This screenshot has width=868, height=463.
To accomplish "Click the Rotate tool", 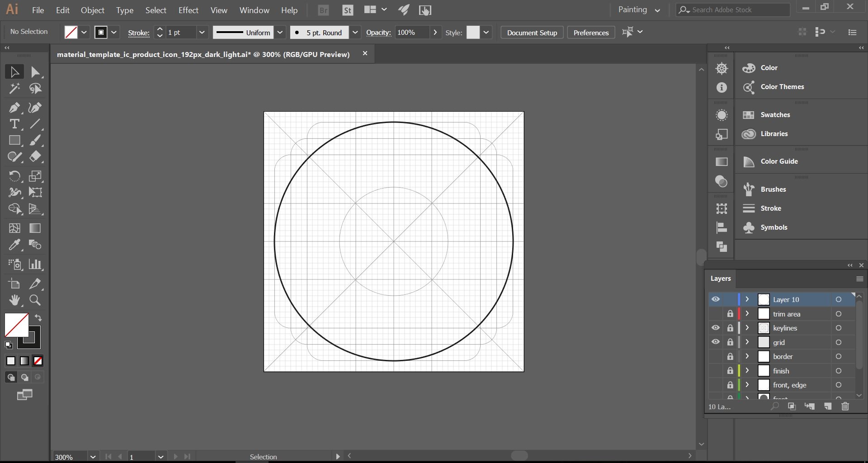I will tap(14, 176).
